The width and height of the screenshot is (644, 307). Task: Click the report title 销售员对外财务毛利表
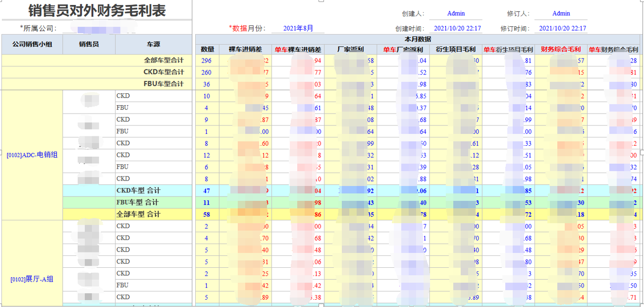click(97, 10)
